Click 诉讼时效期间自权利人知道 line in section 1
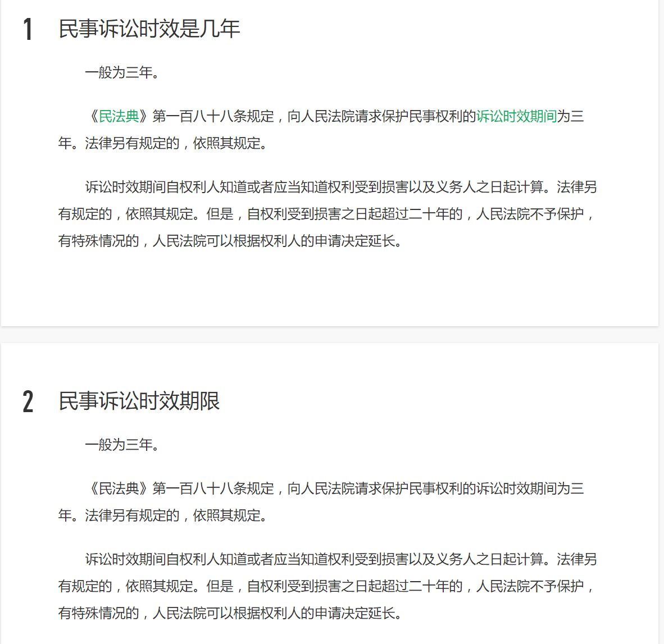The height and width of the screenshot is (644, 664). (341, 186)
